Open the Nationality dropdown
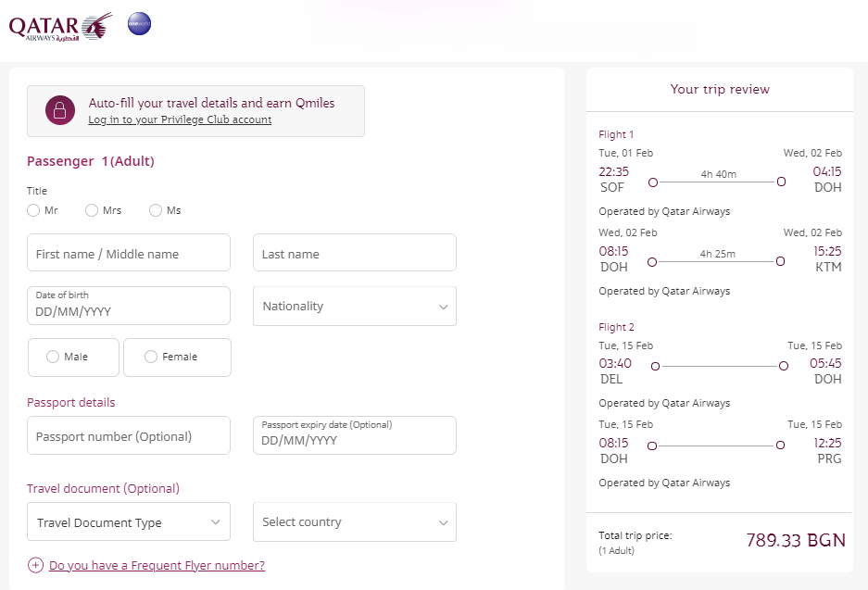Image resolution: width=868 pixels, height=590 pixels. pyautogui.click(x=354, y=306)
